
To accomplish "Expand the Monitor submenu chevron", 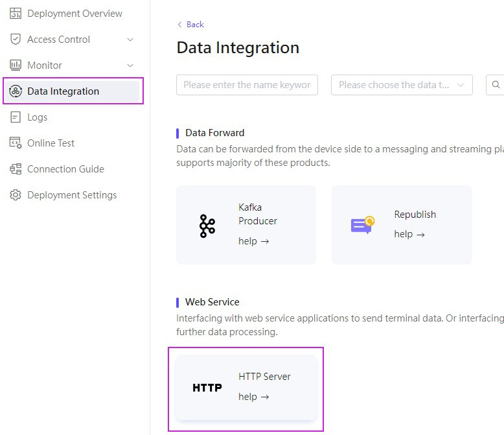I will [130, 65].
